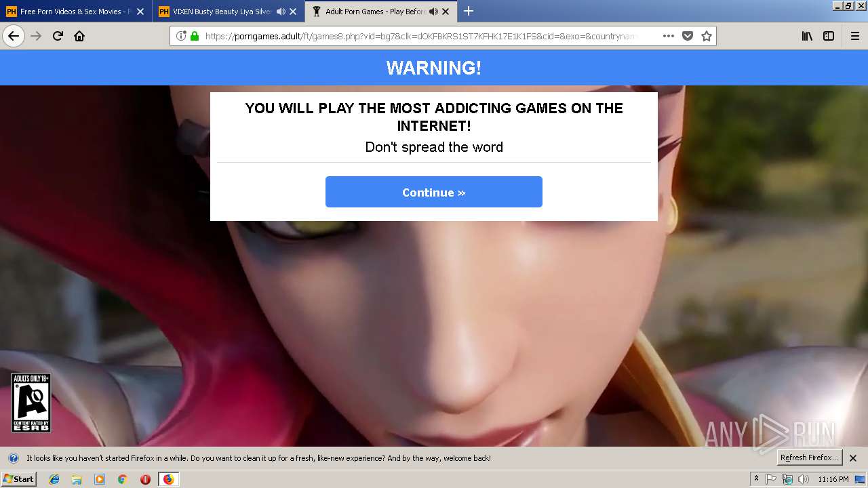The height and width of the screenshot is (488, 868).
Task: Open the Firefox home page
Action: point(79,36)
